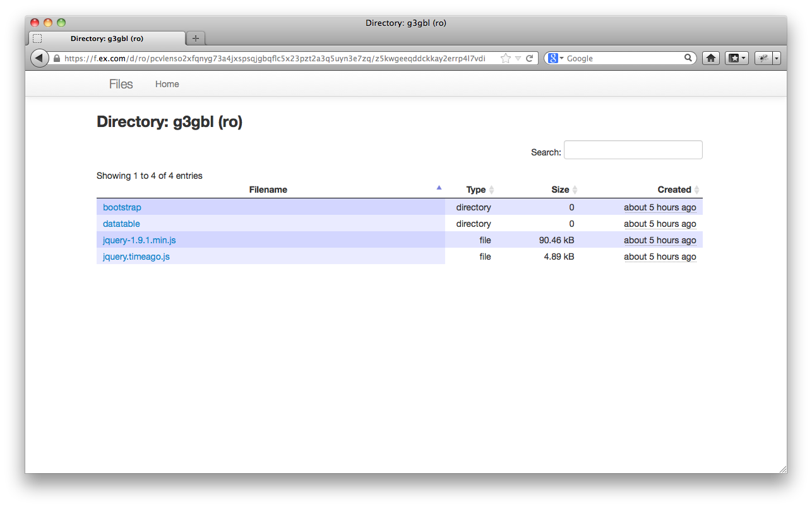The image size is (812, 508).
Task: Open URL history dropdown arrow in address bar
Action: pos(518,58)
